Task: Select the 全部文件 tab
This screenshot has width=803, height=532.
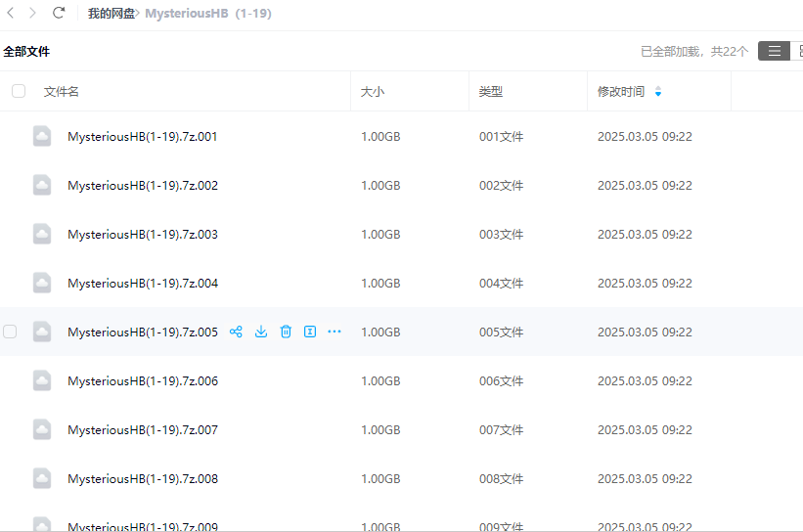Action: pos(26,51)
